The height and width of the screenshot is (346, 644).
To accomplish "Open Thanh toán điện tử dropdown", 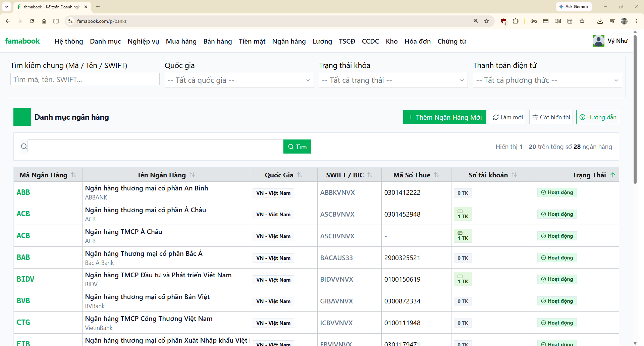I will [x=547, y=80].
